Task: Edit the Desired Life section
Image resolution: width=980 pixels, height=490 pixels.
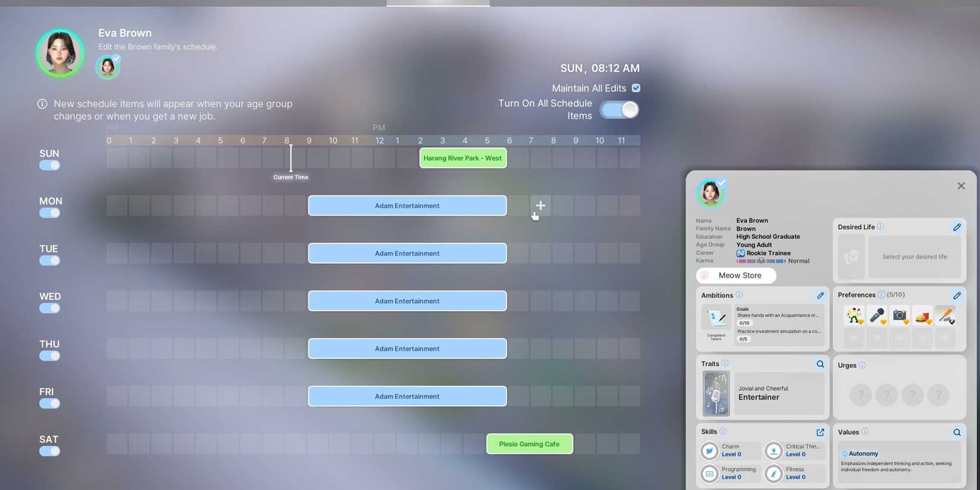Action: click(x=956, y=227)
